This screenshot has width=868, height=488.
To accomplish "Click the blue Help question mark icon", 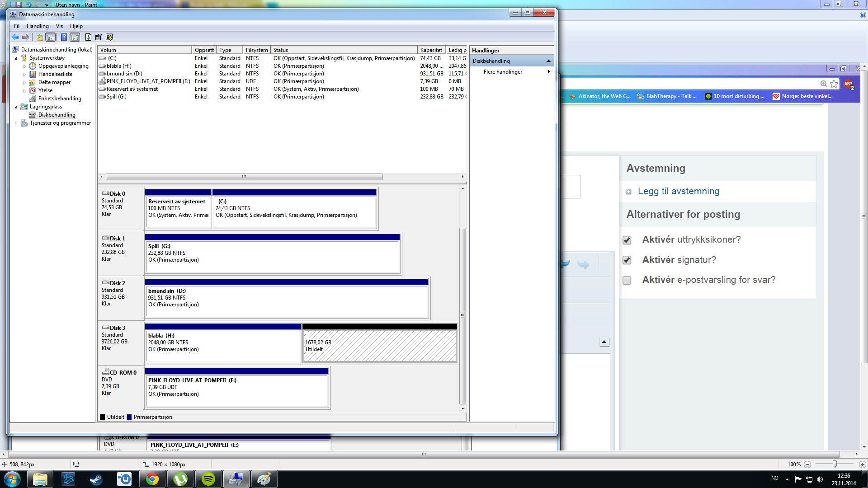I will click(x=64, y=37).
